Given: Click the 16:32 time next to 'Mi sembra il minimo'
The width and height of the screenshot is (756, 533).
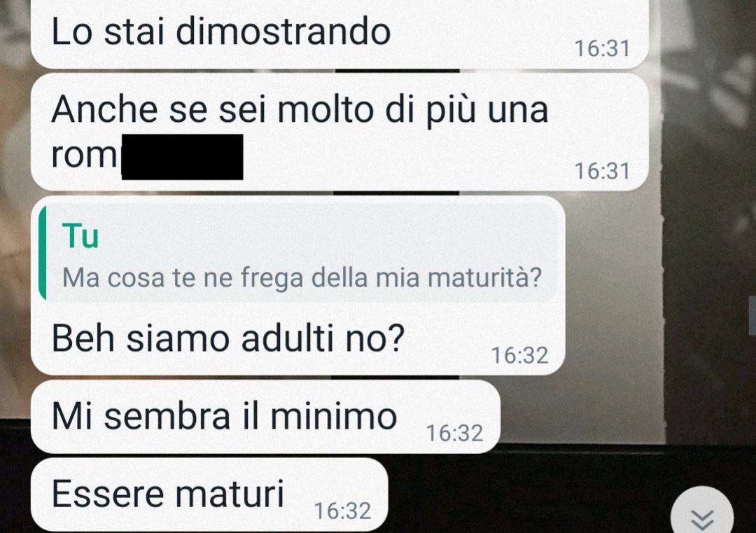Looking at the screenshot, I should [x=454, y=433].
